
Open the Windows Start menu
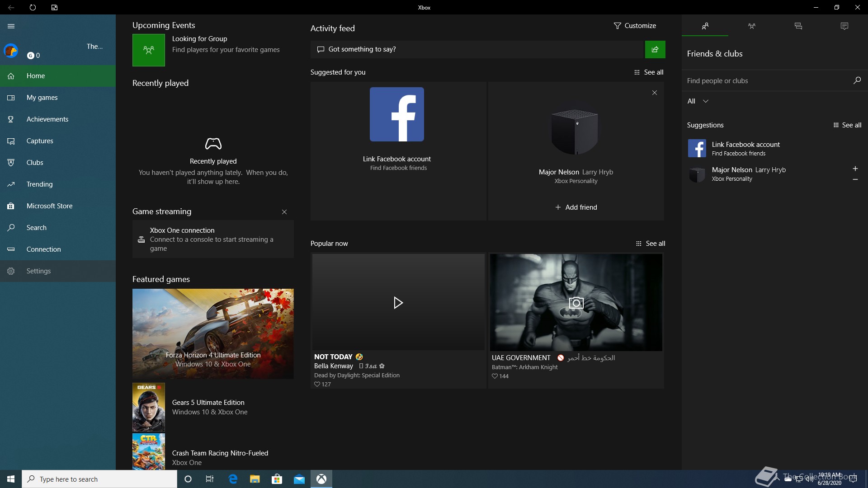[x=11, y=479]
